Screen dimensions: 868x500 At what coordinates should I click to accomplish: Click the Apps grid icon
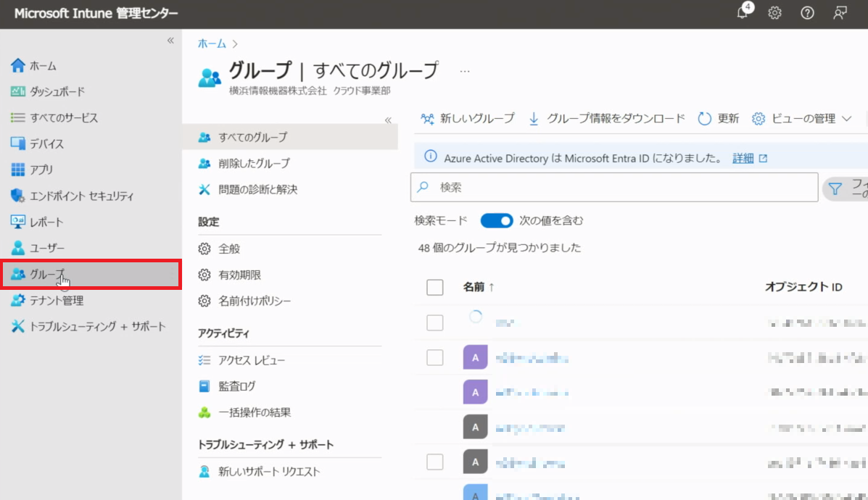pyautogui.click(x=17, y=170)
